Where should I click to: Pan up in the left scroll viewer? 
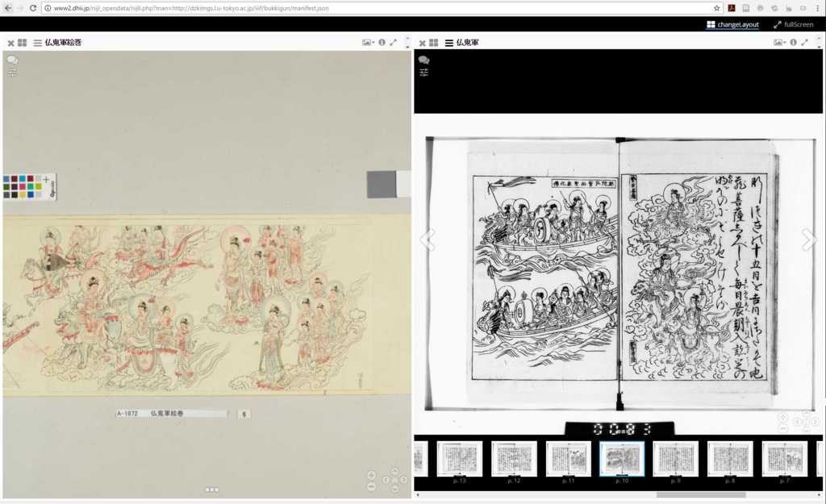[x=394, y=472]
